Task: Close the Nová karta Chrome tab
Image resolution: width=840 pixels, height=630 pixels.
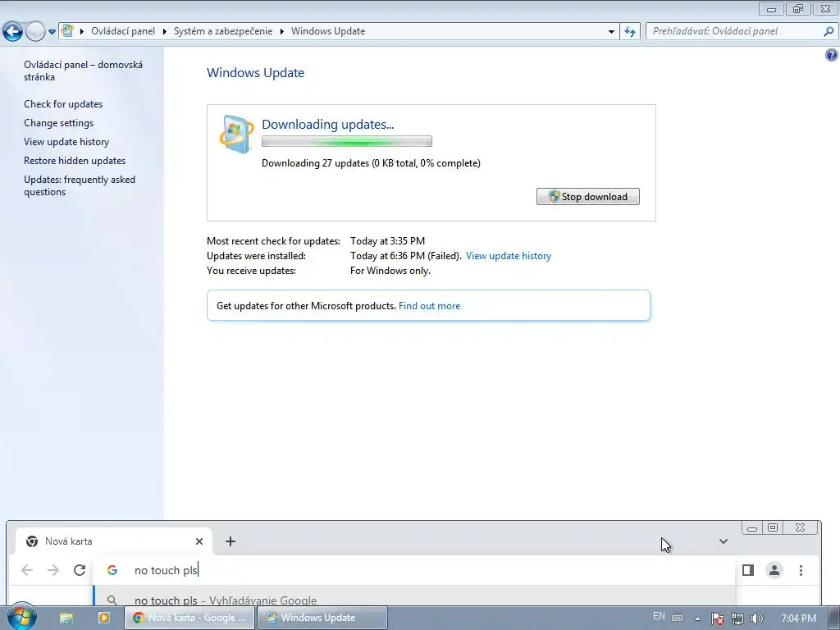Action: pos(199,541)
